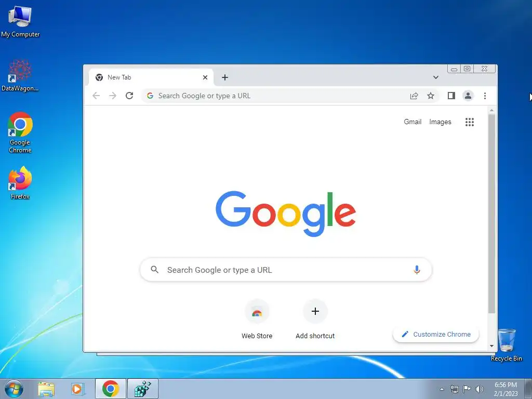The width and height of the screenshot is (532, 399).
Task: Select Google Chrome desktop shortcut
Action: 20,132
